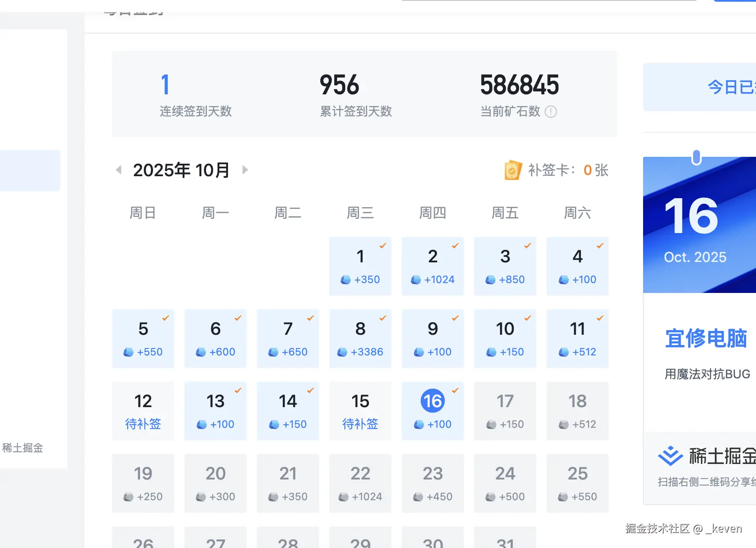Click the 补签卡 orange card icon
The width and height of the screenshot is (756, 548).
512,170
